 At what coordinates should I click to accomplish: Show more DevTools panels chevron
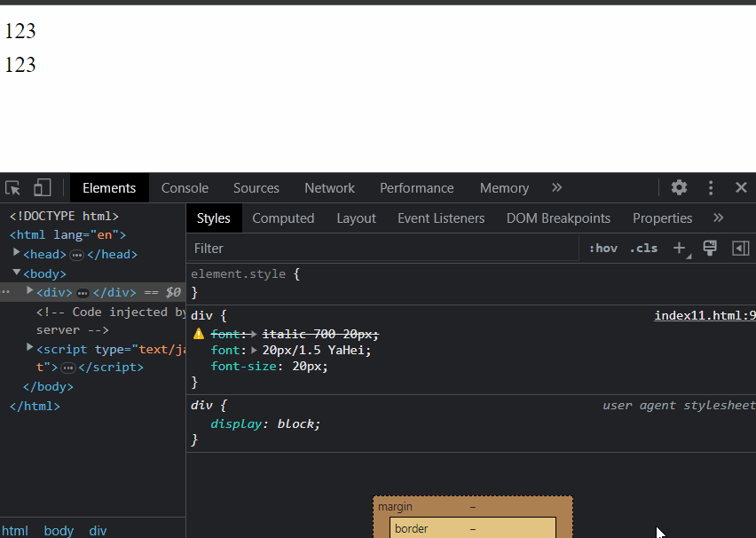[557, 187]
